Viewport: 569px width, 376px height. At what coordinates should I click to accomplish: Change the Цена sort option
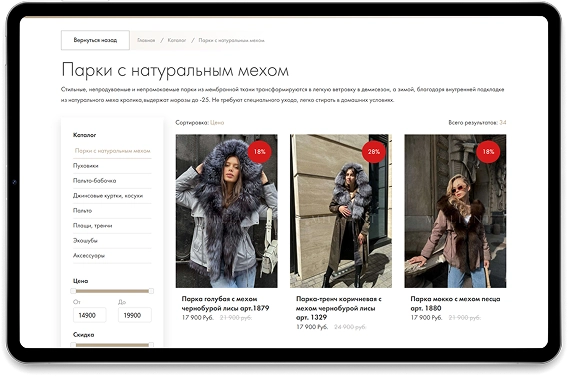[217, 123]
